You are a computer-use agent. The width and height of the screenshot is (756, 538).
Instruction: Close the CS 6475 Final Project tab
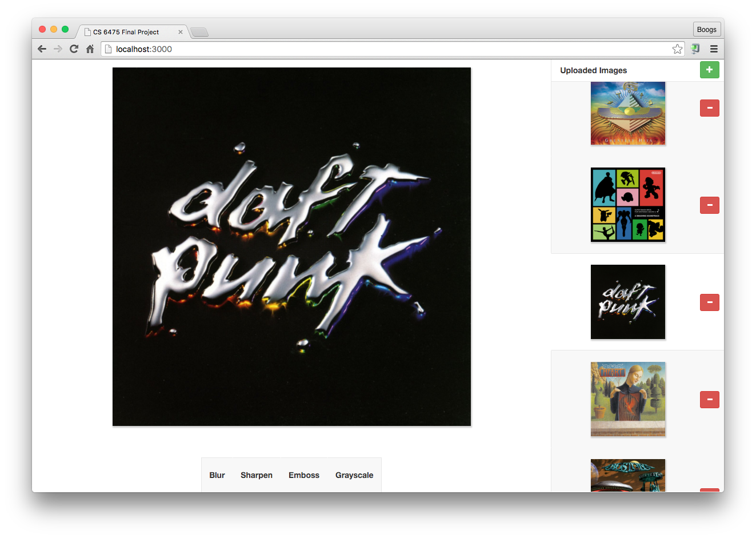click(181, 32)
